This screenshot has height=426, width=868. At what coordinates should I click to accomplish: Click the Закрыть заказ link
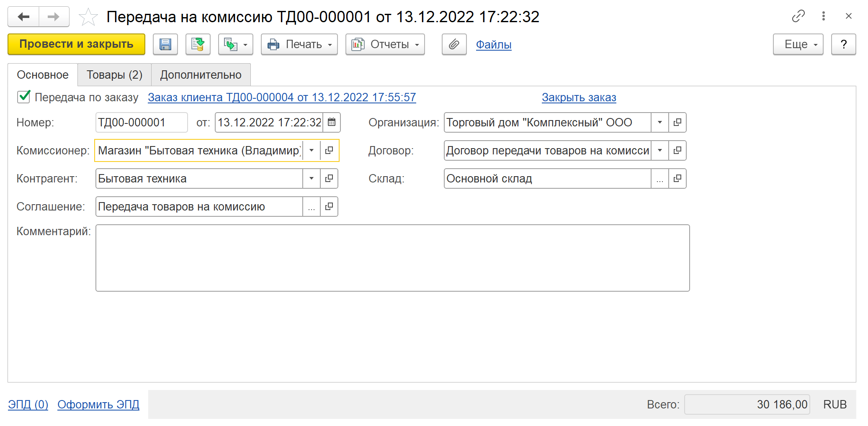coord(579,98)
